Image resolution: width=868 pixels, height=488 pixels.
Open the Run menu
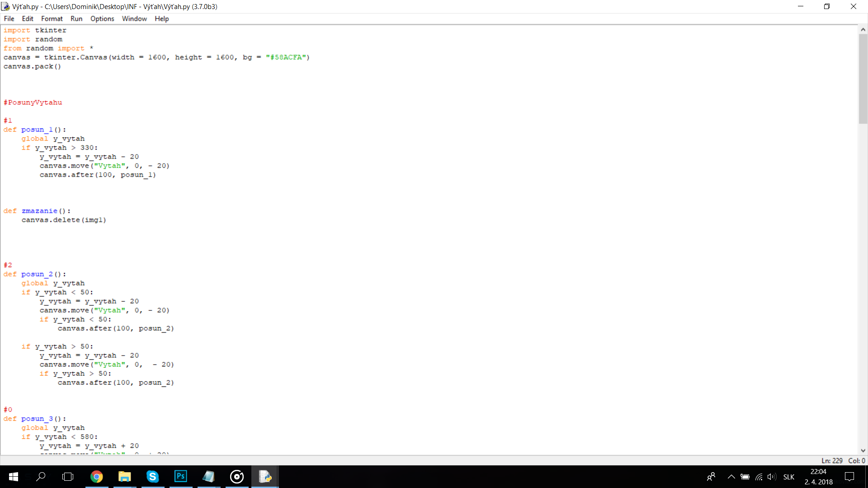click(76, 19)
